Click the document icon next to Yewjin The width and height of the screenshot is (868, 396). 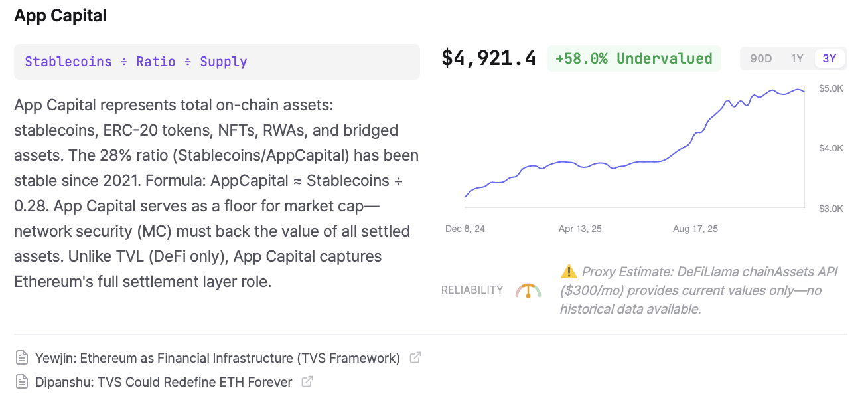23,358
